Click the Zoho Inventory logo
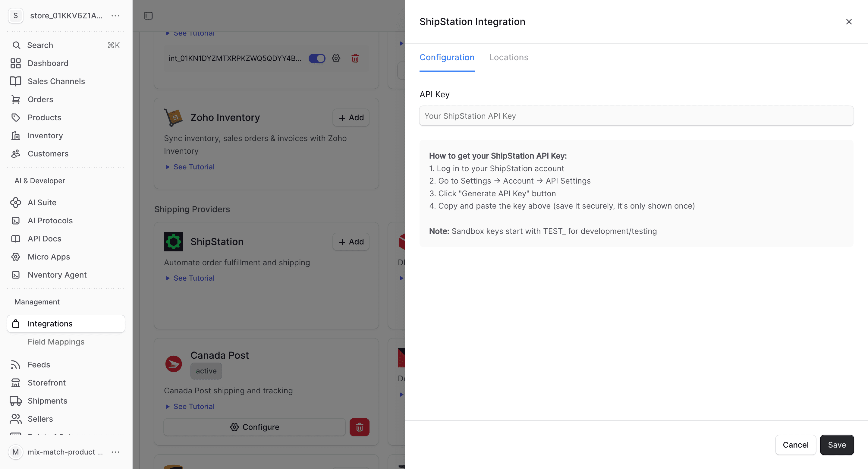Viewport: 868px width, 469px height. pyautogui.click(x=174, y=117)
